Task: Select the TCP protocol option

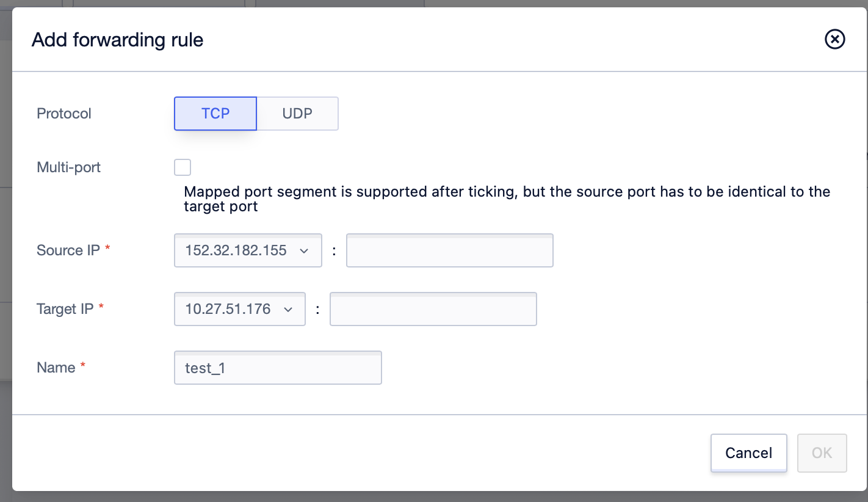Action: click(x=215, y=114)
